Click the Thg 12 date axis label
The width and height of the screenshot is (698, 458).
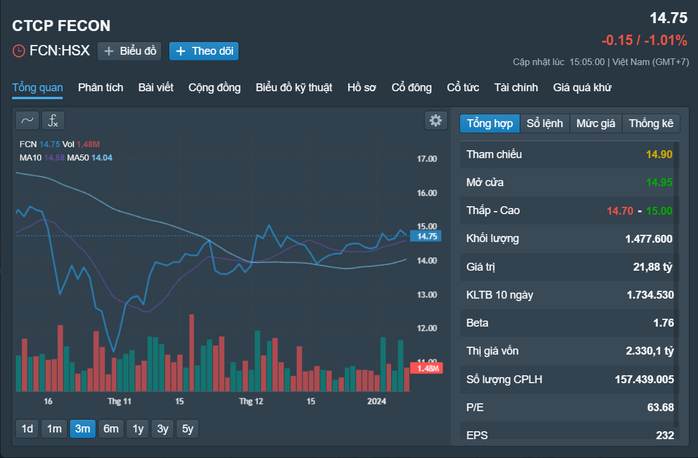(251, 401)
